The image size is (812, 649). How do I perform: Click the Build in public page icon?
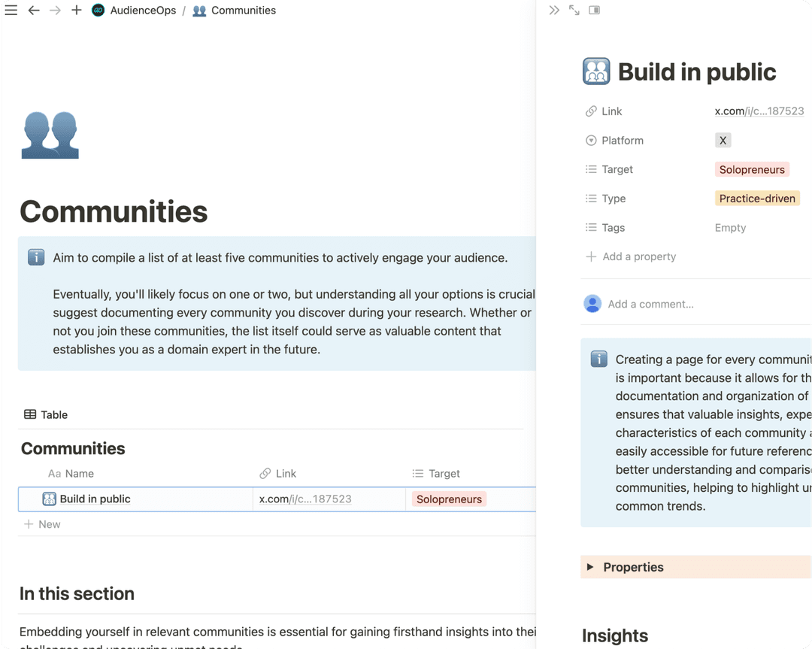[596, 71]
